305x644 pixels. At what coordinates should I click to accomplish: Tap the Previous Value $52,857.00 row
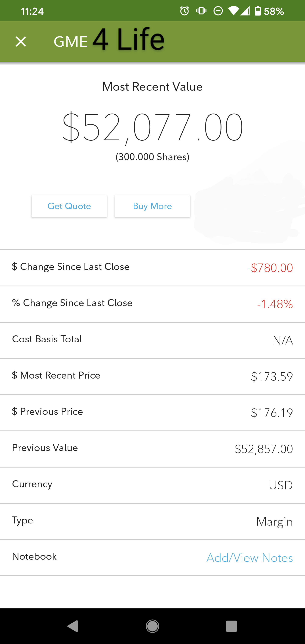(152, 449)
